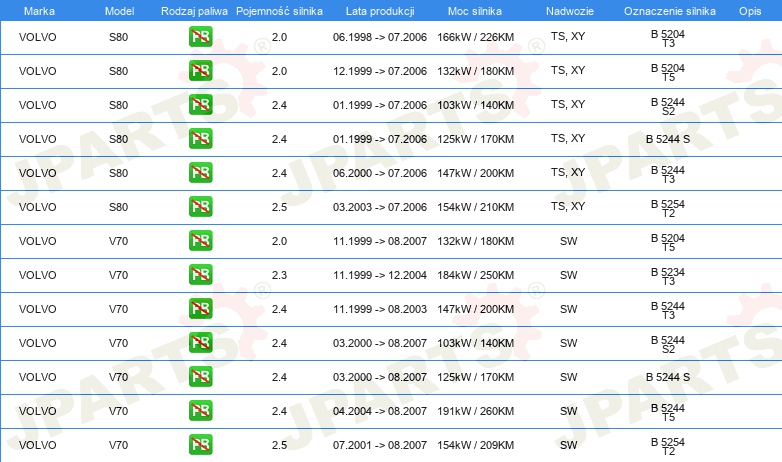
Task: Click the 'B 5204 T3' engine code
Action: [668, 38]
